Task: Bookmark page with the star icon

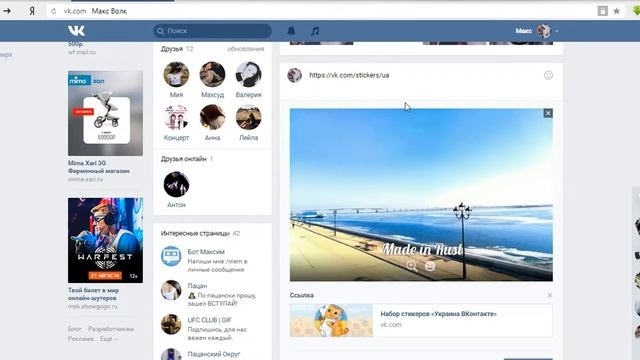Action: pos(616,11)
